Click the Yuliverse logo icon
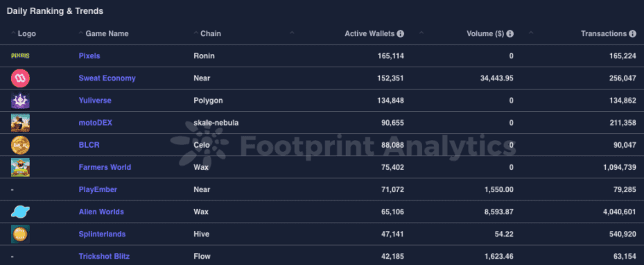The height and width of the screenshot is (265, 644). (x=20, y=101)
